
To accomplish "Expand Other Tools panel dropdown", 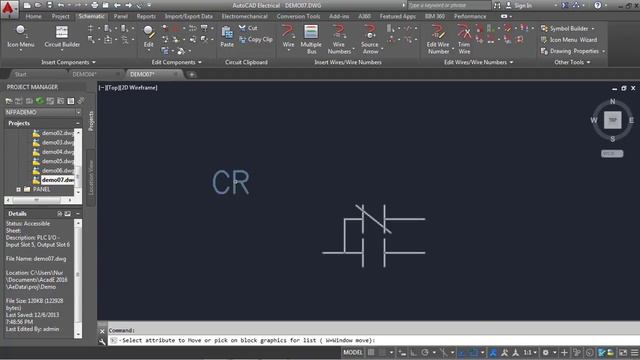I will [x=572, y=62].
